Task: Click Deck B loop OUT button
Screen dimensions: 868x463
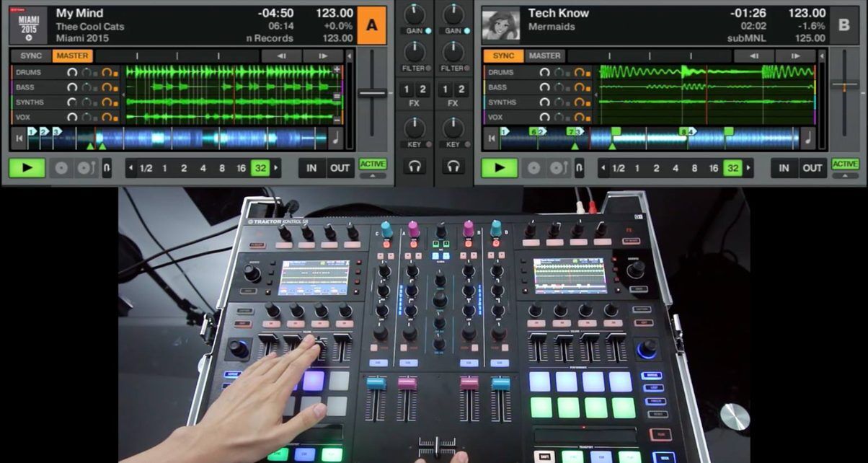Action: [x=812, y=168]
